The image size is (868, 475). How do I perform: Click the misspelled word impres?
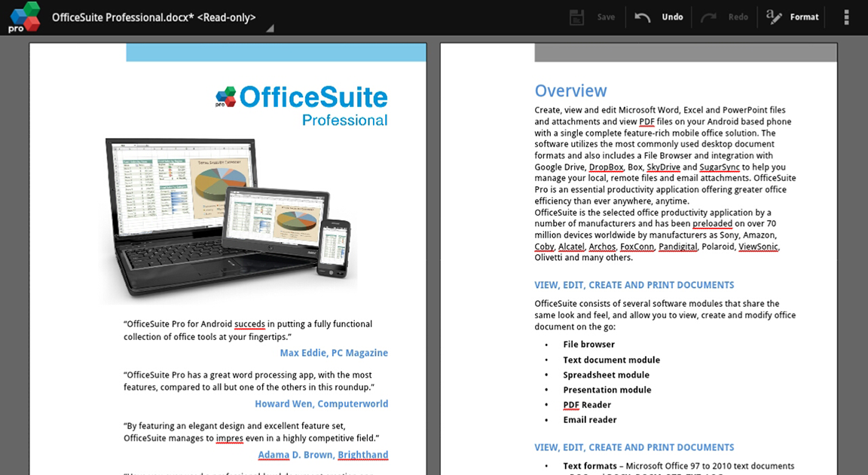(x=230, y=438)
